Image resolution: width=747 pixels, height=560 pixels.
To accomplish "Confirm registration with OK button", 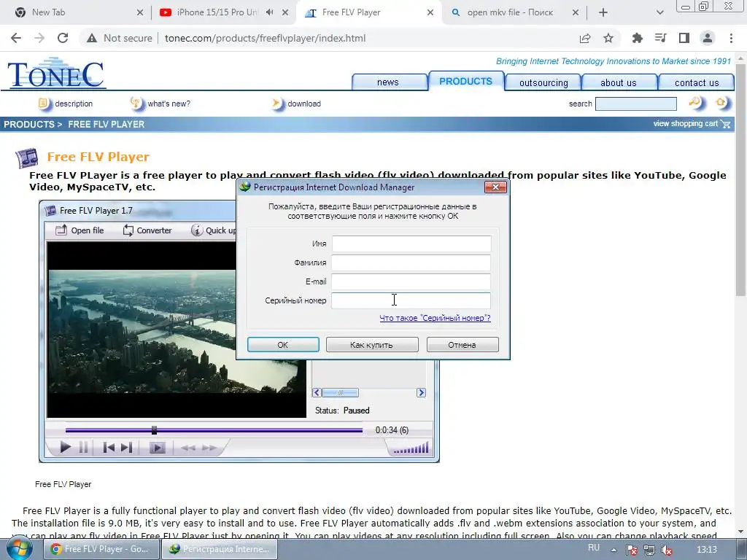I will click(x=283, y=345).
